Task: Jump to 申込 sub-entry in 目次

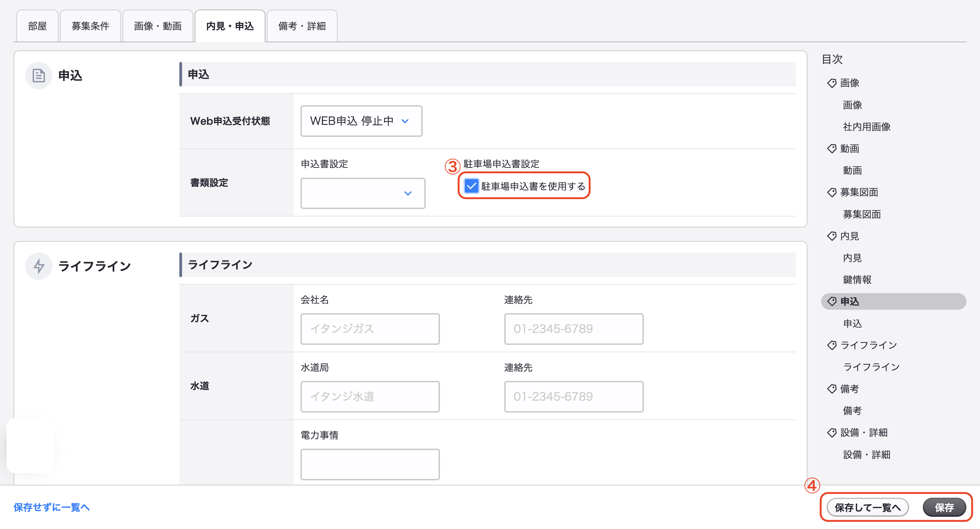Action: click(x=852, y=323)
